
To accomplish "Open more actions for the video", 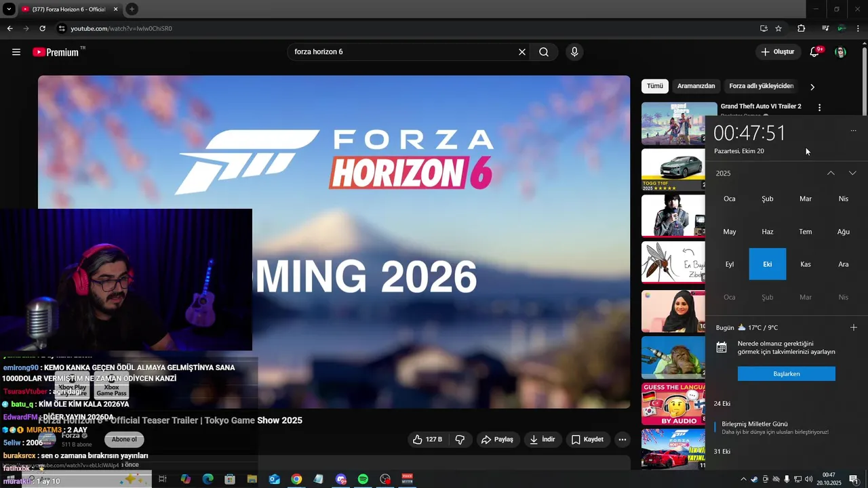I will [623, 439].
